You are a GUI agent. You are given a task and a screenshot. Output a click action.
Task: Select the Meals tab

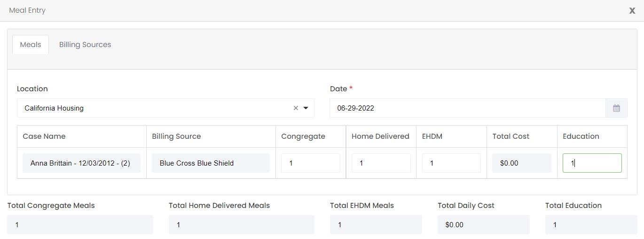click(x=31, y=45)
